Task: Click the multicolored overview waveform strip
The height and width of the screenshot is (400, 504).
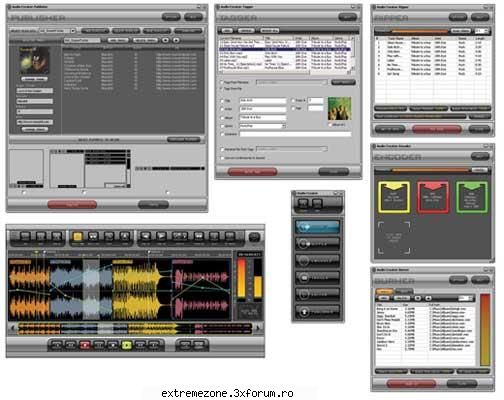Action: 134,328
